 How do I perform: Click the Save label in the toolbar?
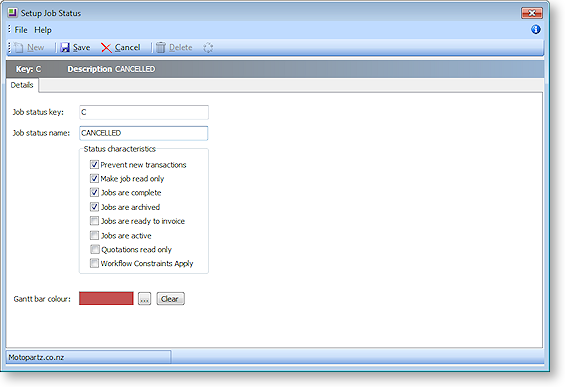tap(81, 48)
